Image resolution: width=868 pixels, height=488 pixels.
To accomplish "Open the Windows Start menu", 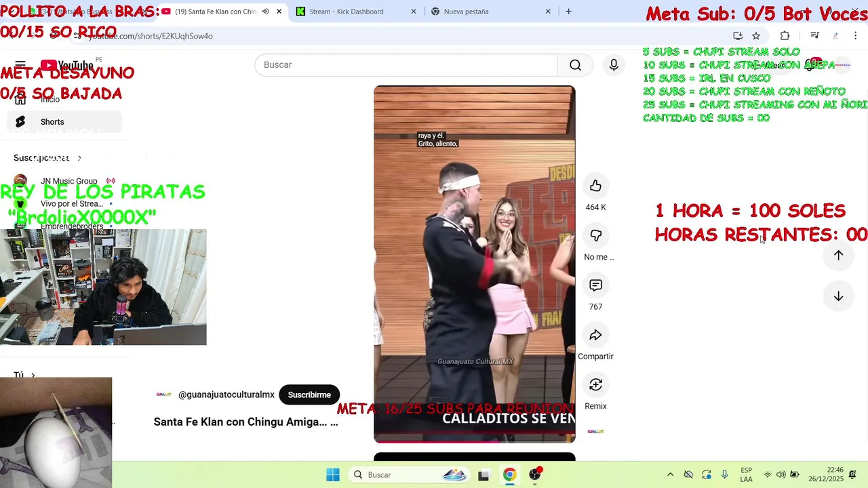I will coord(333,474).
